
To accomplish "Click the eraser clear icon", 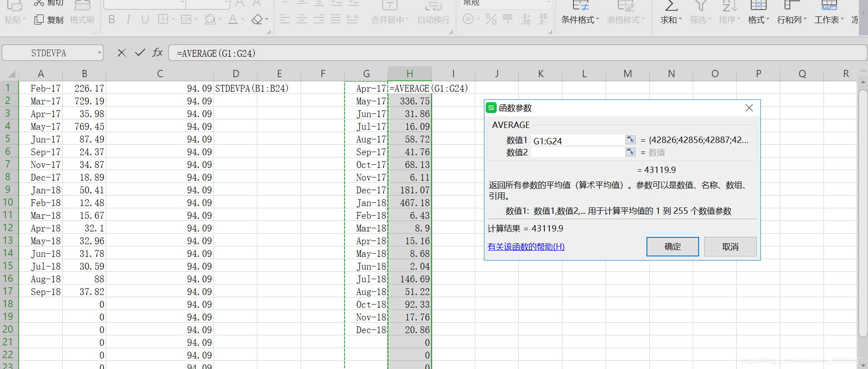I will point(257,20).
